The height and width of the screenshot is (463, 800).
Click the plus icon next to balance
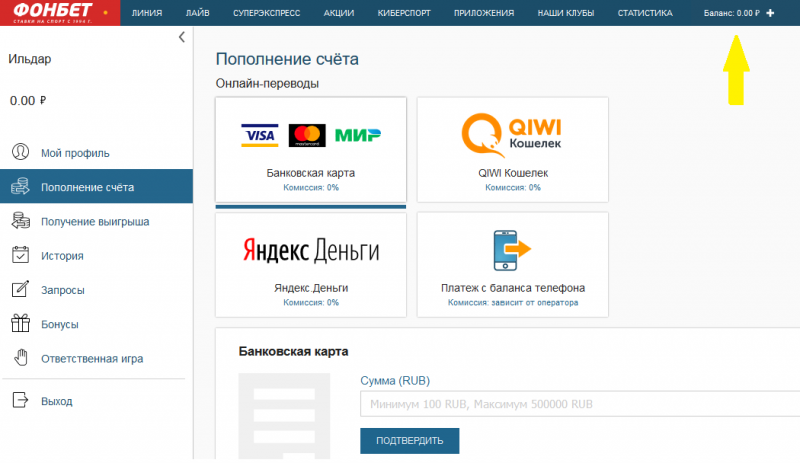click(x=770, y=13)
